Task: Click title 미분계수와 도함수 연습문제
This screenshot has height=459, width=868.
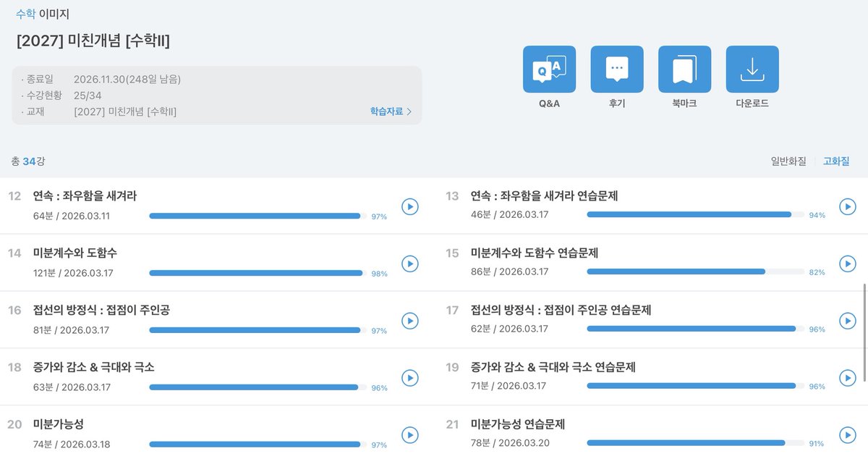Action: pyautogui.click(x=535, y=253)
